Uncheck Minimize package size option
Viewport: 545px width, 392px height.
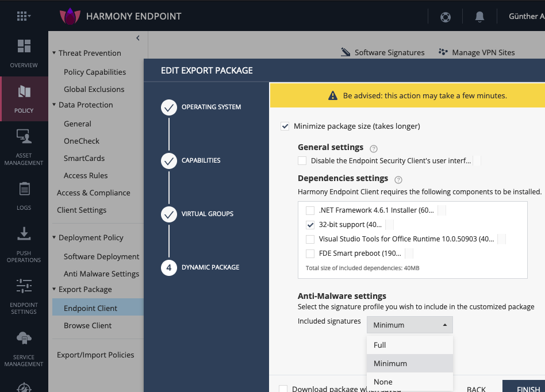tap(285, 126)
